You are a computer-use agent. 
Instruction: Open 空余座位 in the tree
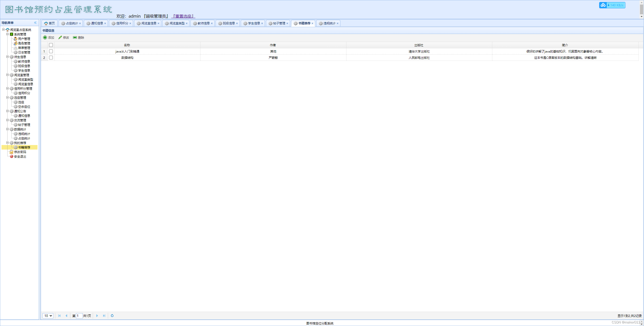pyautogui.click(x=24, y=107)
